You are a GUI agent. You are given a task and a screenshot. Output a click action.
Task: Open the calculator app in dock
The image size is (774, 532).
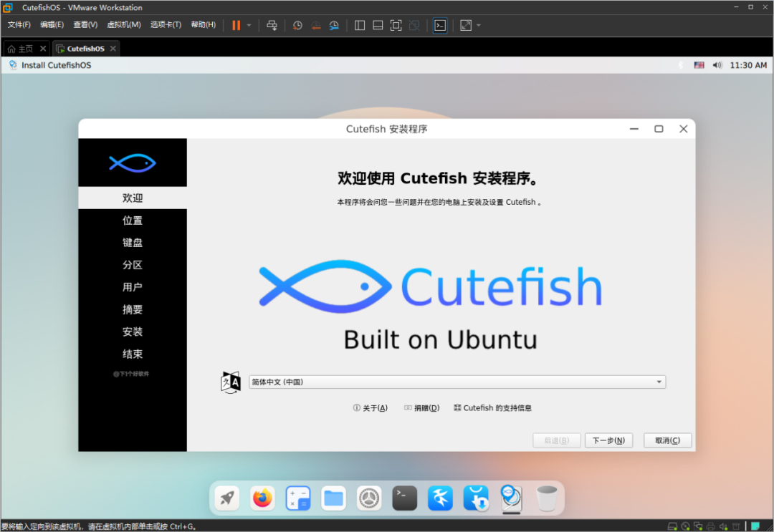[298, 498]
